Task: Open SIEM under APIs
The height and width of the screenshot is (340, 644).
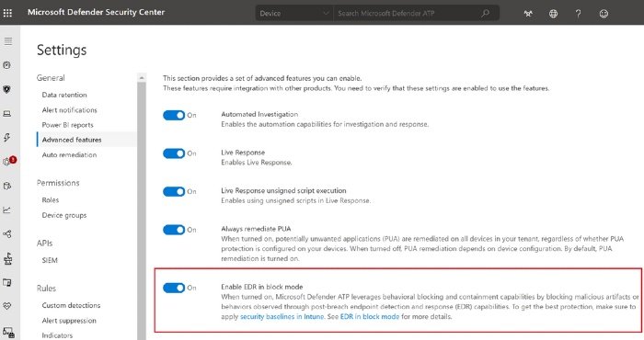Action: coord(50,260)
